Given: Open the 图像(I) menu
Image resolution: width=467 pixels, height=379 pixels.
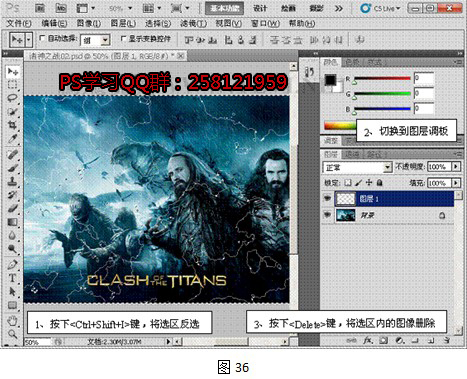Looking at the screenshot, I should pyautogui.click(x=89, y=23).
